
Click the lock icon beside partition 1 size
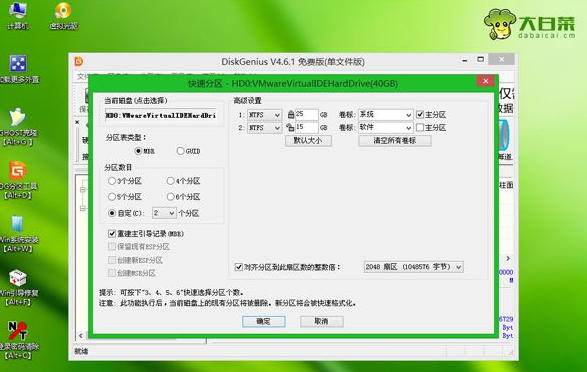point(291,115)
